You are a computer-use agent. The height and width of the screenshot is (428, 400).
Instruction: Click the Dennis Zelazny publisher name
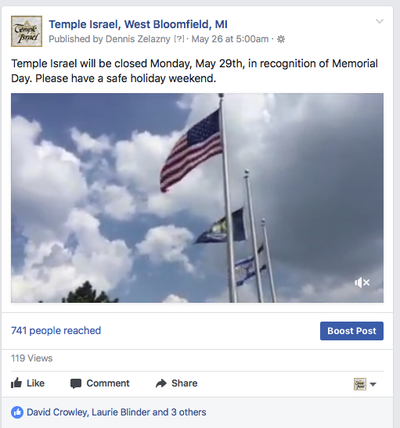(x=138, y=39)
